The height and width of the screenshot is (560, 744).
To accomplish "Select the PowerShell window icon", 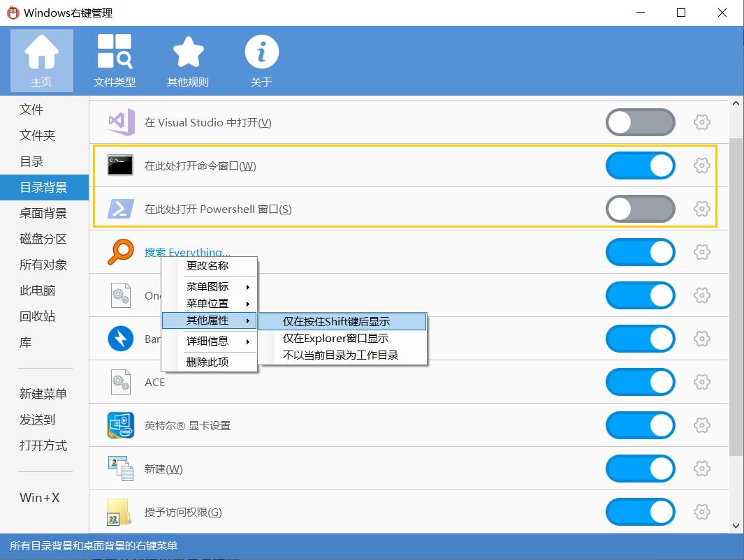I will click(x=120, y=208).
